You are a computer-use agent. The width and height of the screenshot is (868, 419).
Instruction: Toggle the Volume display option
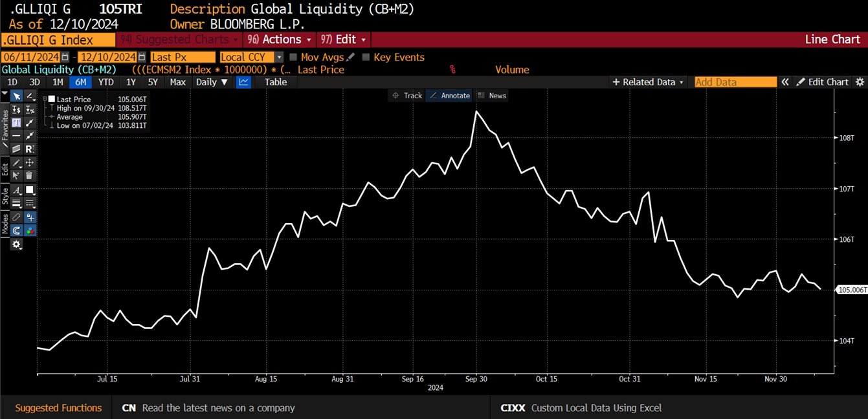[x=512, y=70]
